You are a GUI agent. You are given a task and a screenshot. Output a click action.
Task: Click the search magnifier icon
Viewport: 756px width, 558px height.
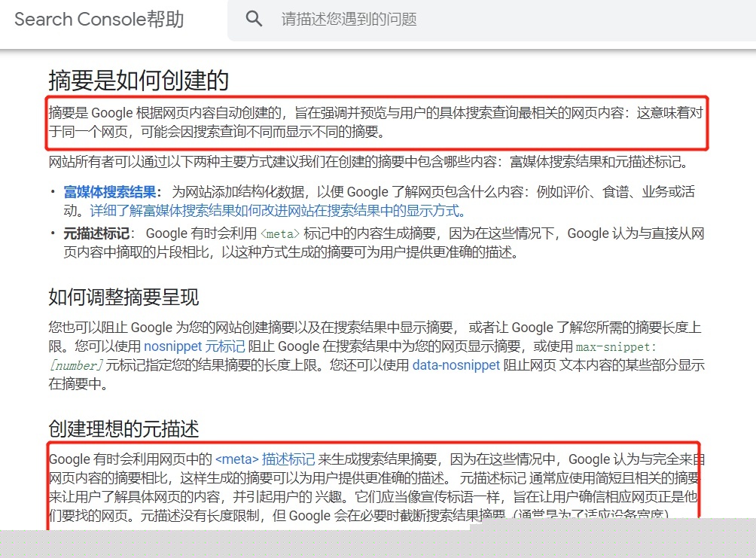point(254,19)
